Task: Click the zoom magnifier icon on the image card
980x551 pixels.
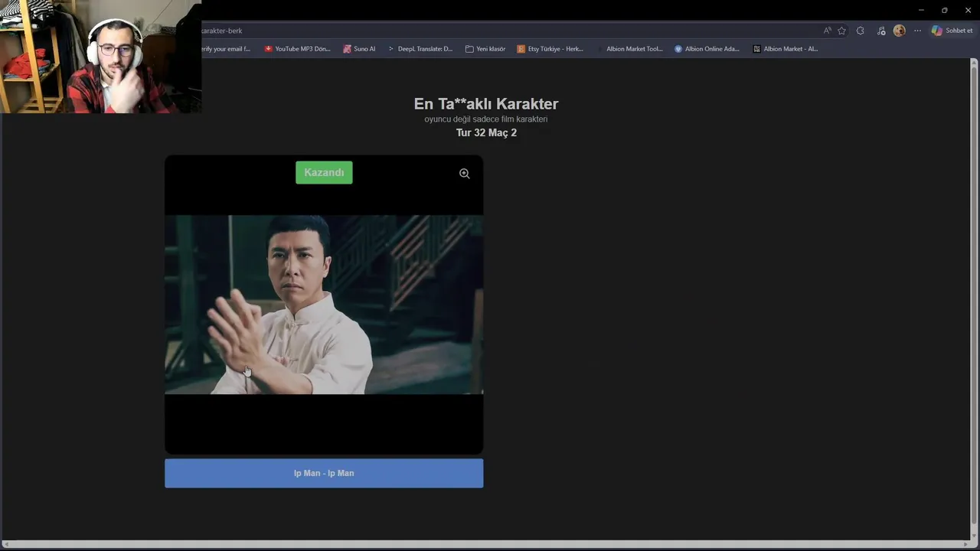Action: (464, 174)
